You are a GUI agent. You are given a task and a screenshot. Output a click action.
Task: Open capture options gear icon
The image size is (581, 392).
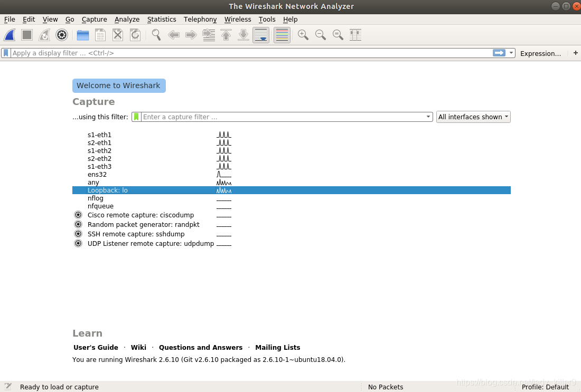61,35
